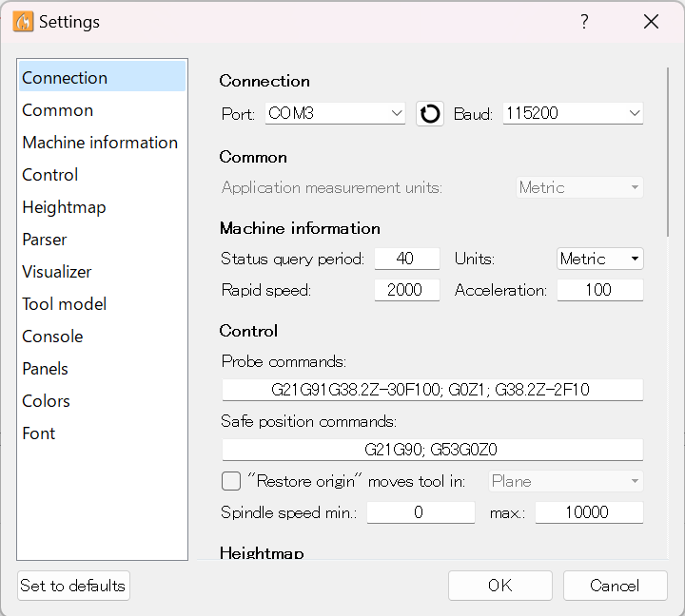Click Set to defaults button
Image resolution: width=685 pixels, height=616 pixels.
(73, 586)
